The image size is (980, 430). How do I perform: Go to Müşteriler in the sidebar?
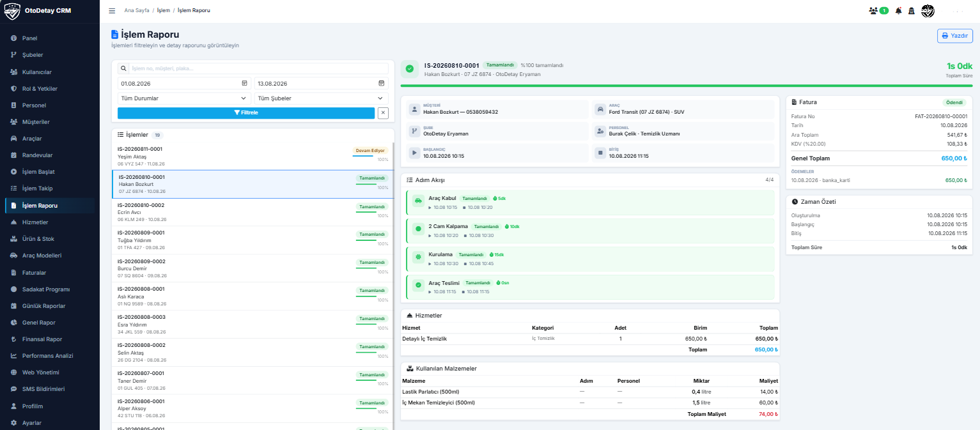click(50, 122)
